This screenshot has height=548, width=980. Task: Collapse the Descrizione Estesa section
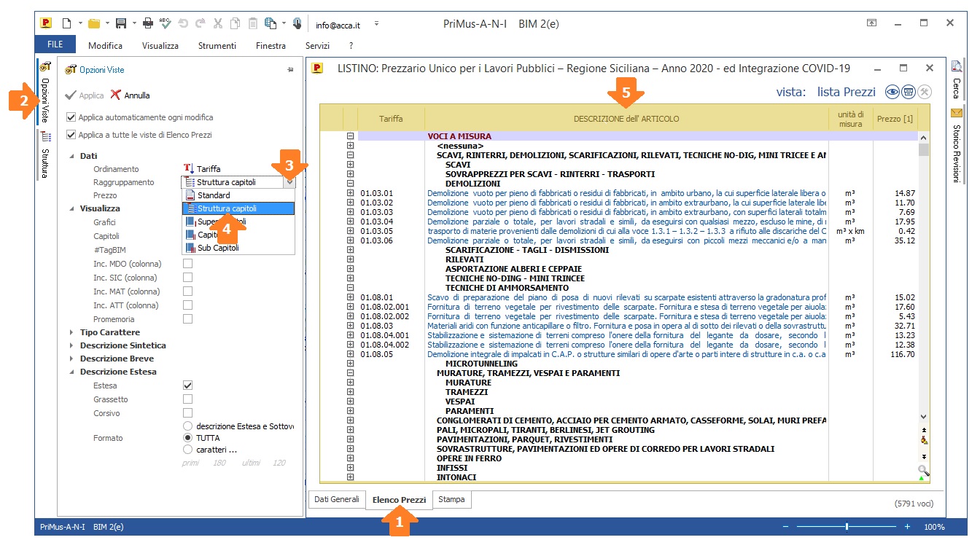tap(72, 372)
